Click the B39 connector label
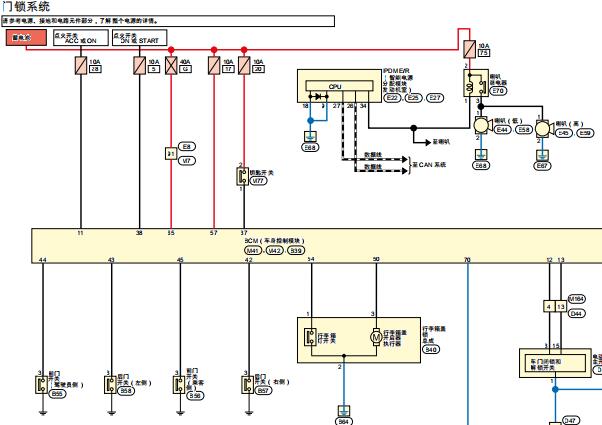This screenshot has height=425, width=602. click(296, 251)
